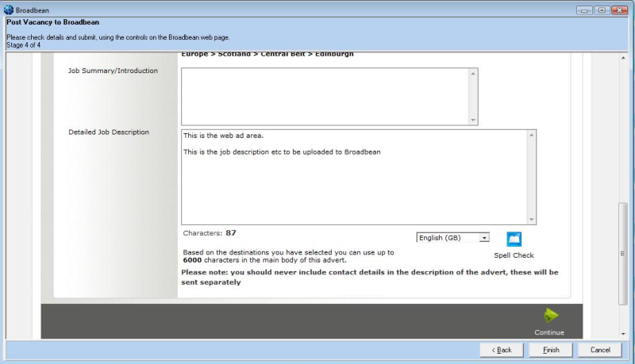
Task: Click the page scrollbar down arrow
Action: click(623, 334)
